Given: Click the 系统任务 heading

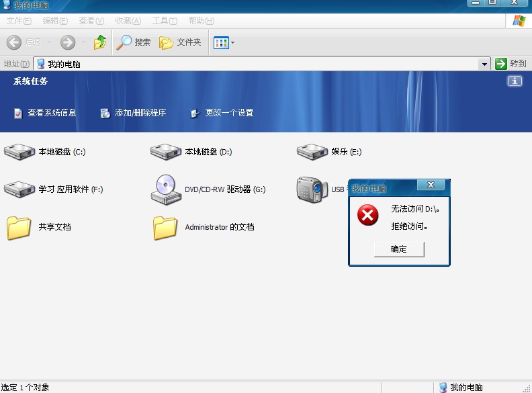Looking at the screenshot, I should point(30,81).
